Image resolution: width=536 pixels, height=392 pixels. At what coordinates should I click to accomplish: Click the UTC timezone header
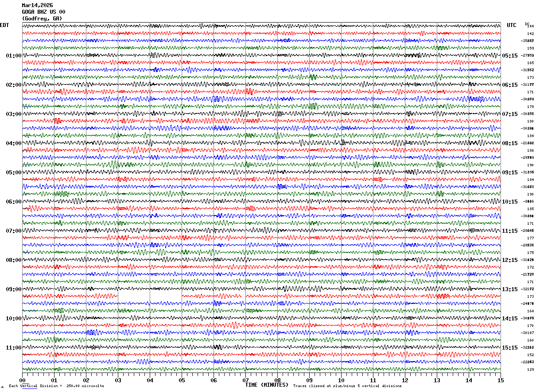coord(512,25)
